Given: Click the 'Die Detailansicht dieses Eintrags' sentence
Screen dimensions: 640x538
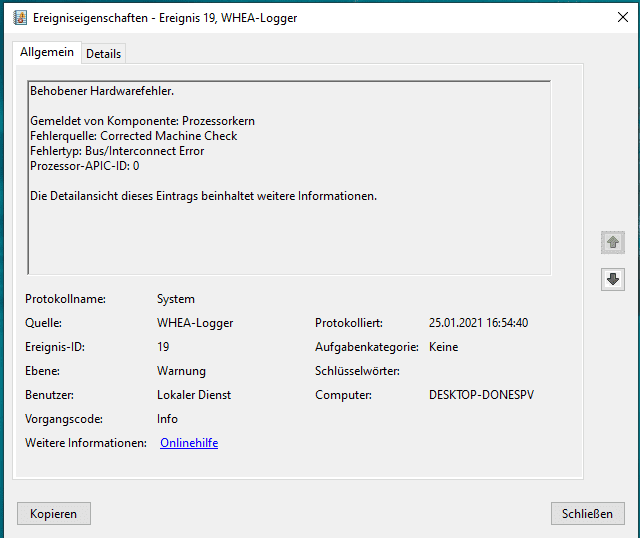Looking at the screenshot, I should (203, 196).
